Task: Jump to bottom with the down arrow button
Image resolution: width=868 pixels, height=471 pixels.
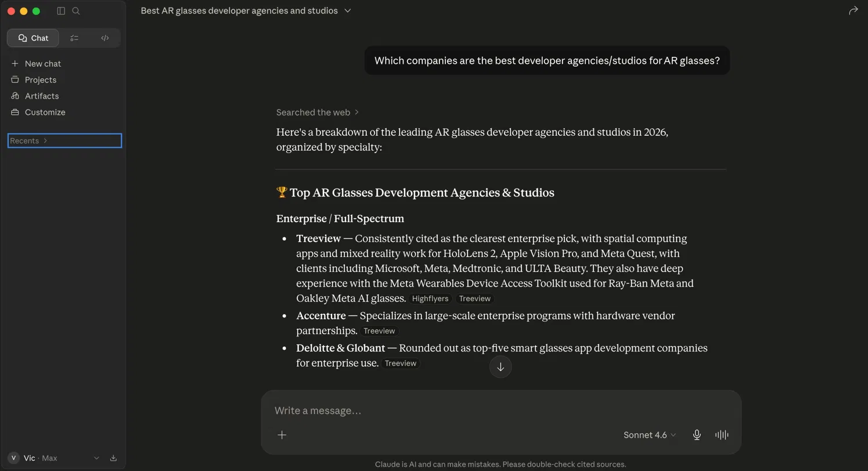Action: pos(500,367)
